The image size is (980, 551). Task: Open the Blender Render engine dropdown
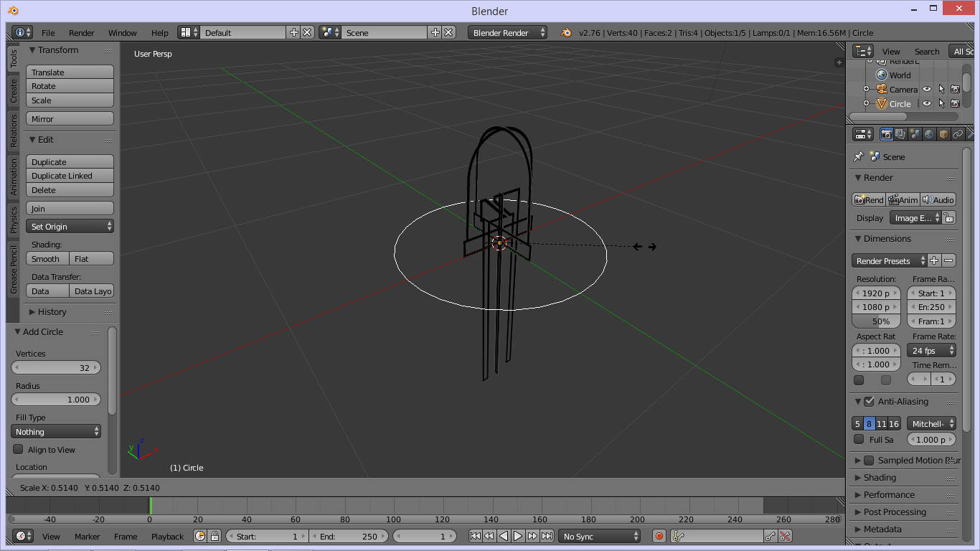tap(507, 32)
